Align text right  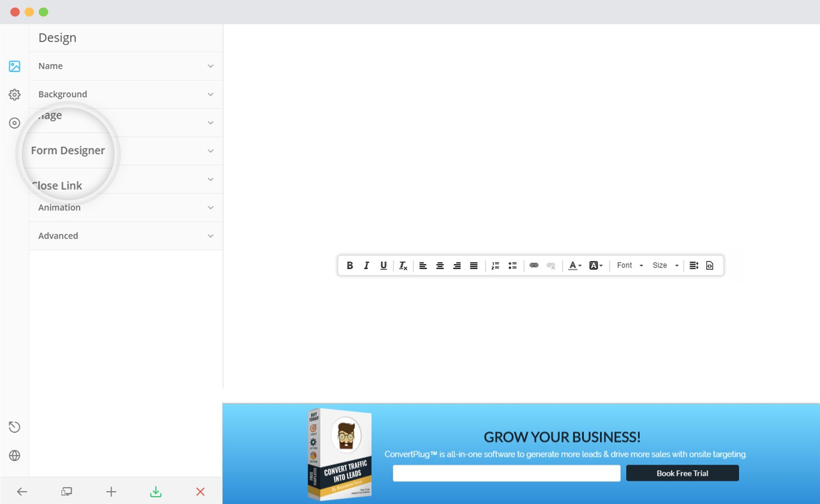click(x=457, y=265)
